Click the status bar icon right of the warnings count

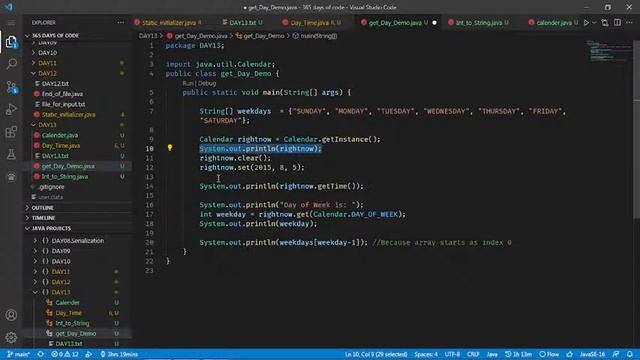coord(89,354)
